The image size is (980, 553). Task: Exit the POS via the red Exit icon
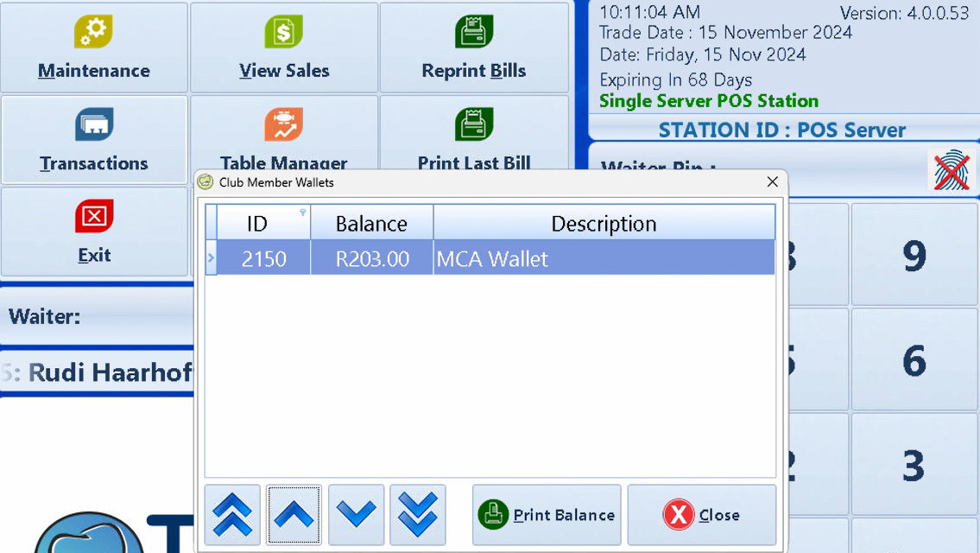click(93, 215)
